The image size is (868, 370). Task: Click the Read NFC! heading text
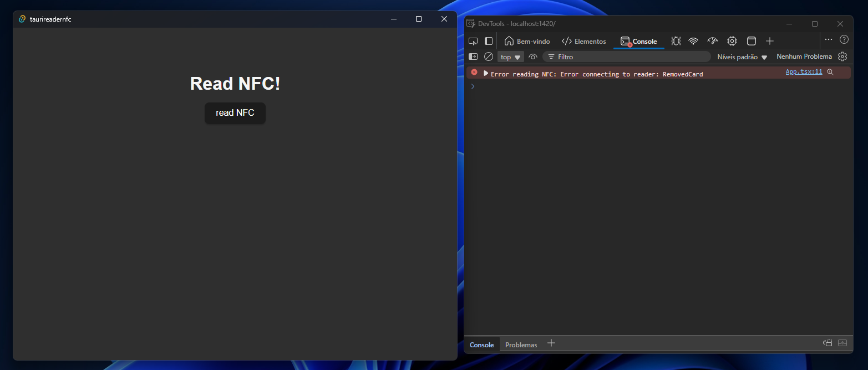click(235, 84)
